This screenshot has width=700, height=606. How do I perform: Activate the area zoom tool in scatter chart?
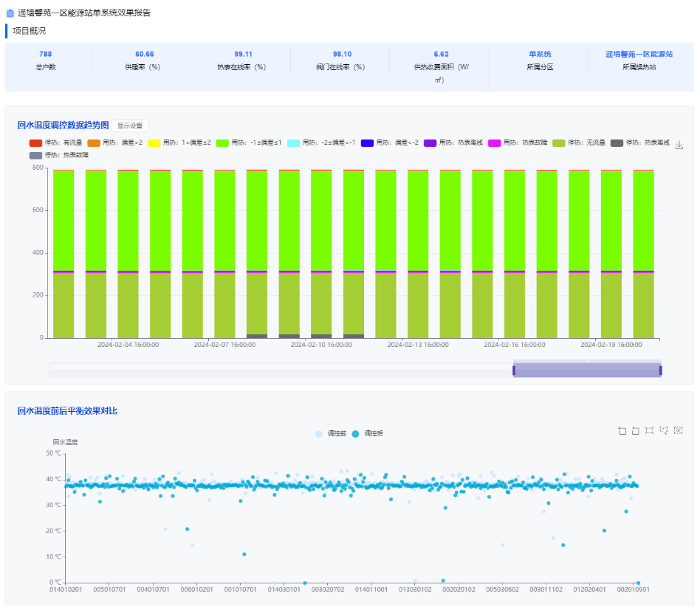click(x=622, y=430)
